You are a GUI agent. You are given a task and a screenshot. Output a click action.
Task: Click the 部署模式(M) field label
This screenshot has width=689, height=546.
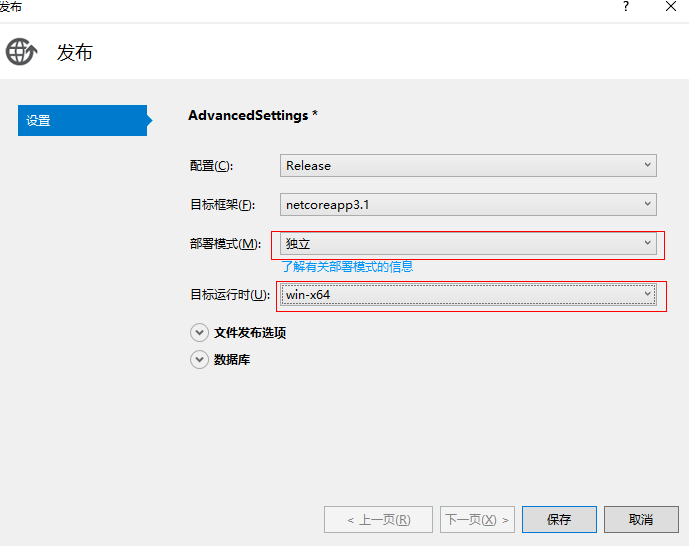point(224,244)
